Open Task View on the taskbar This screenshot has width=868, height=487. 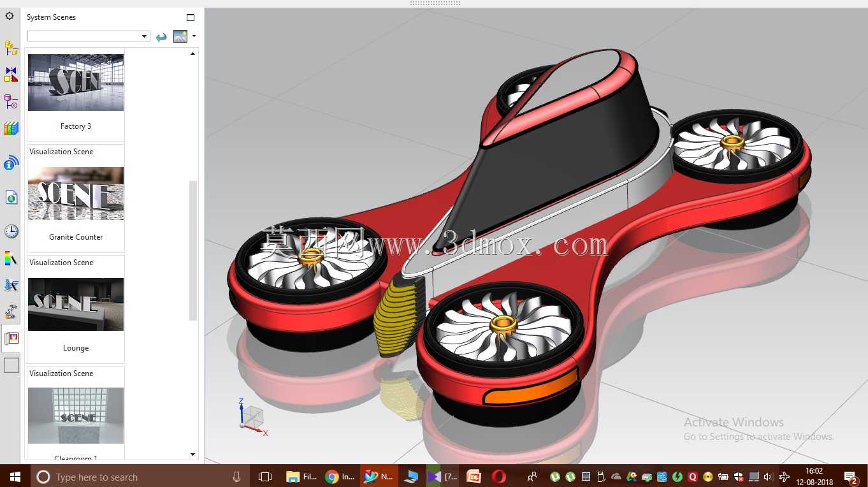[265, 476]
